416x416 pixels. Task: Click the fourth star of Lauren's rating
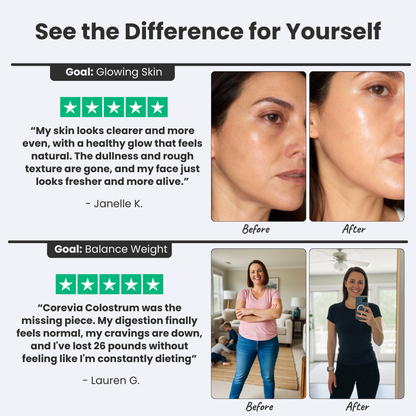coord(131,284)
